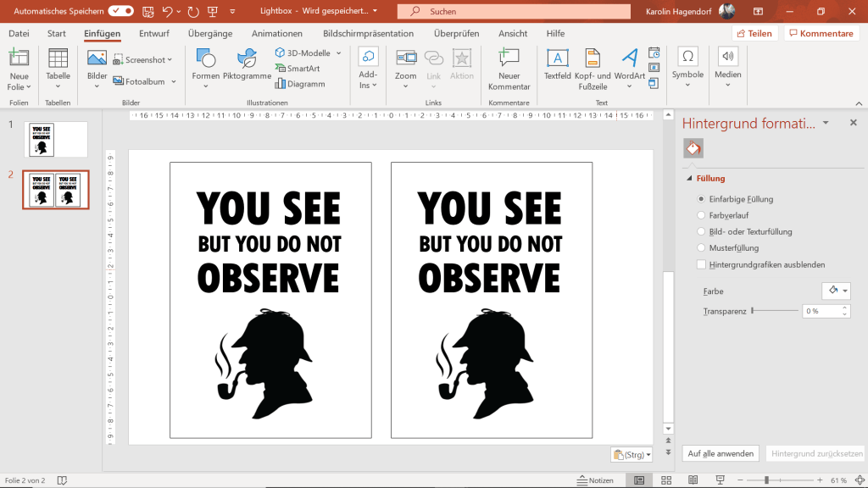The image size is (868, 488).
Task: Open the Animationen tab
Action: (x=276, y=34)
